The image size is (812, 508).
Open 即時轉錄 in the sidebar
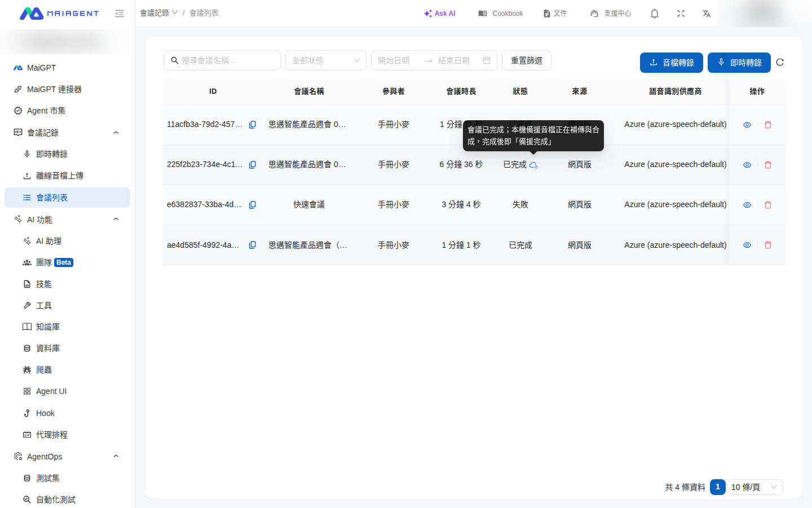tap(67, 154)
